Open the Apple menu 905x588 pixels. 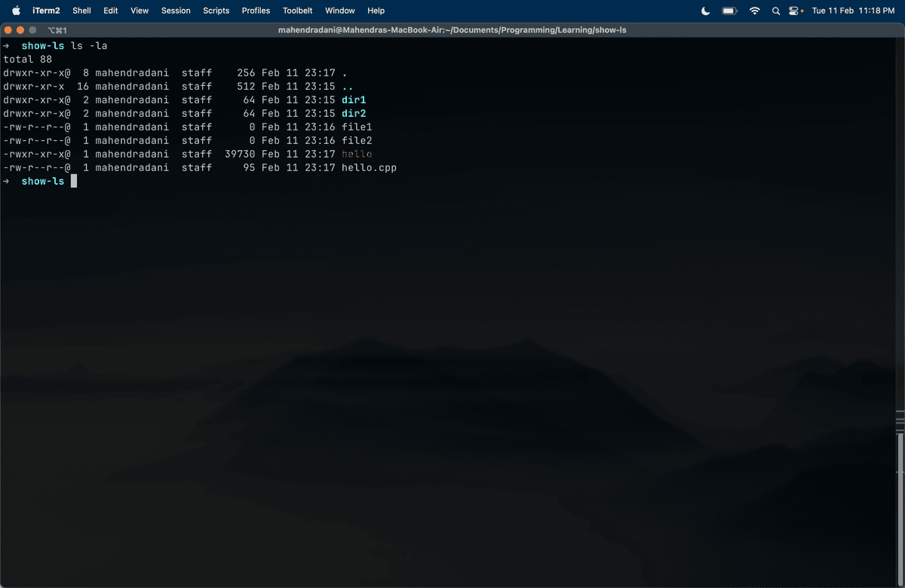(16, 11)
